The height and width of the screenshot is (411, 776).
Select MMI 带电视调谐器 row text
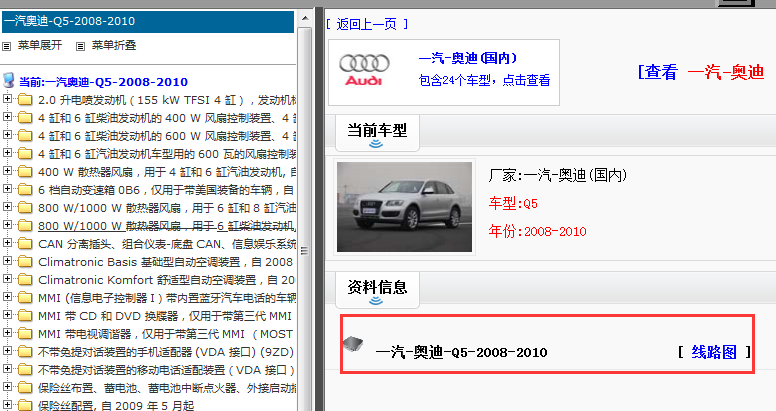(x=165, y=334)
